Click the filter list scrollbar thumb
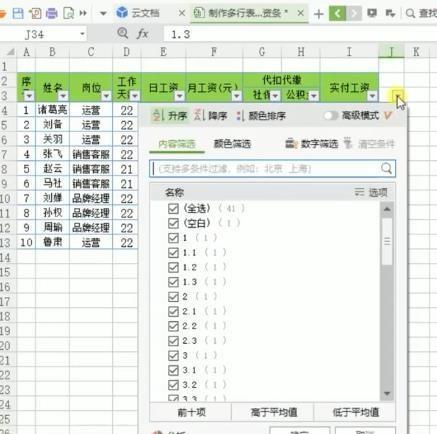Image resolution: width=437 pixels, height=434 pixels. click(387, 241)
